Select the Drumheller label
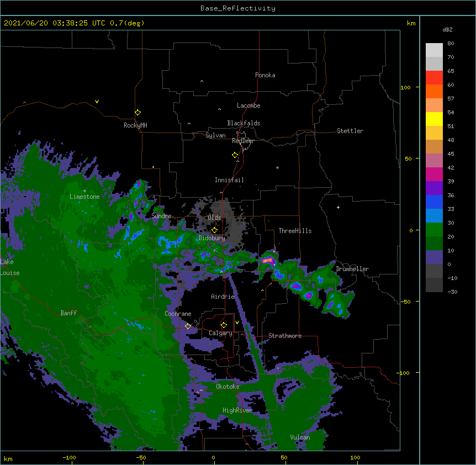 [352, 269]
